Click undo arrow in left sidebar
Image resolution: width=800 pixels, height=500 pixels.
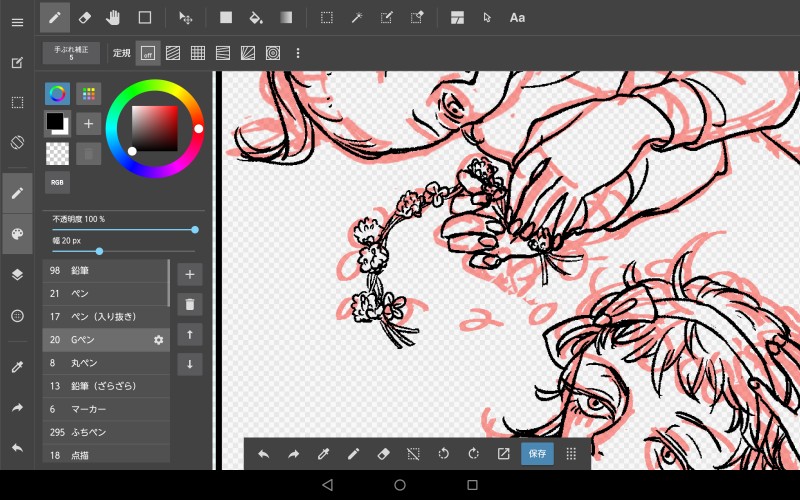(x=17, y=448)
